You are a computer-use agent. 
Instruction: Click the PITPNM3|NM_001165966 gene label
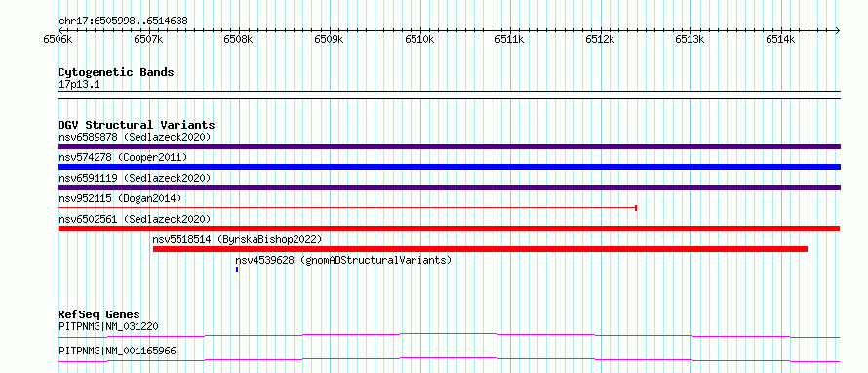coord(117,351)
